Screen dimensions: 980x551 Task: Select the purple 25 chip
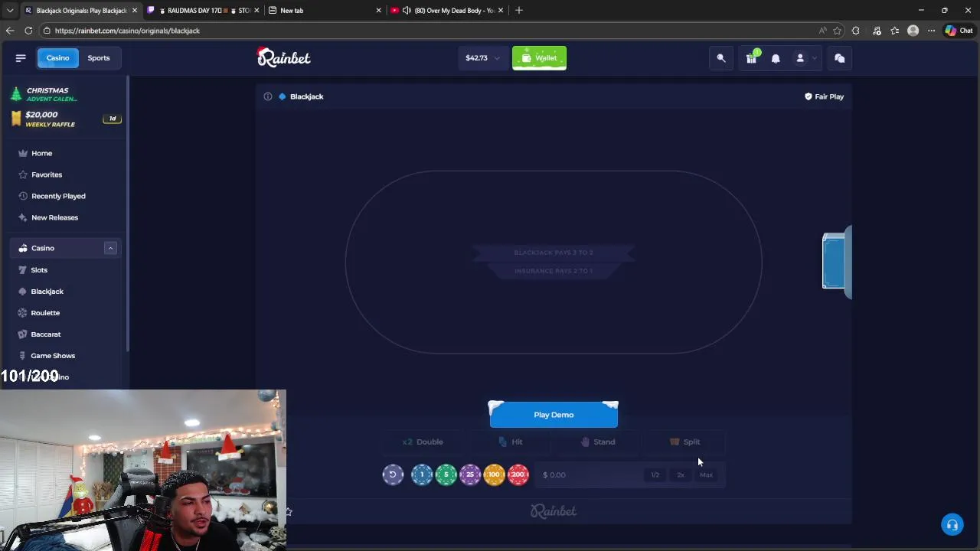470,474
